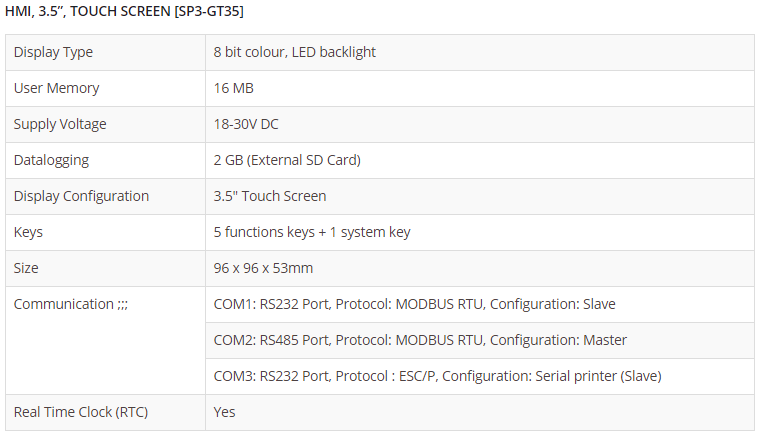Click the Size row label
759x436 pixels.
[x=26, y=268]
